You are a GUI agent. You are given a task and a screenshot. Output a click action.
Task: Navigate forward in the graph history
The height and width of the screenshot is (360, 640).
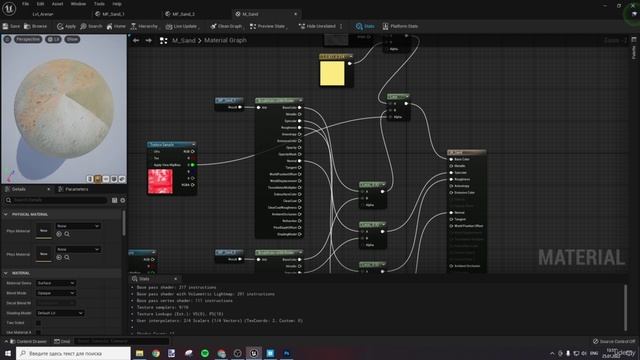[x=149, y=40]
